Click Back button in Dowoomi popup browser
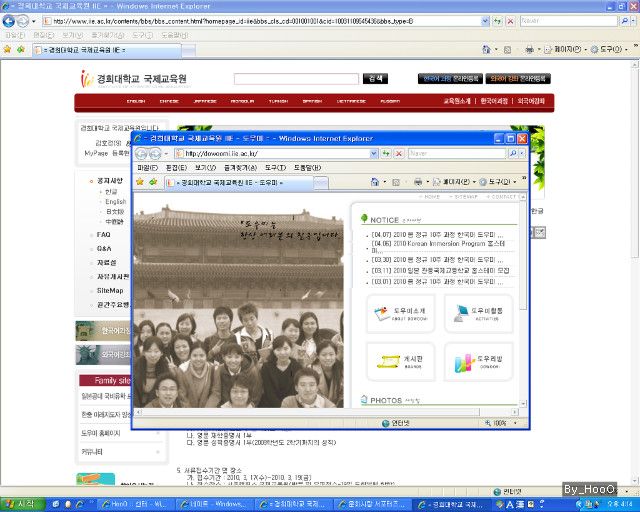The height and width of the screenshot is (512, 640). (x=141, y=154)
